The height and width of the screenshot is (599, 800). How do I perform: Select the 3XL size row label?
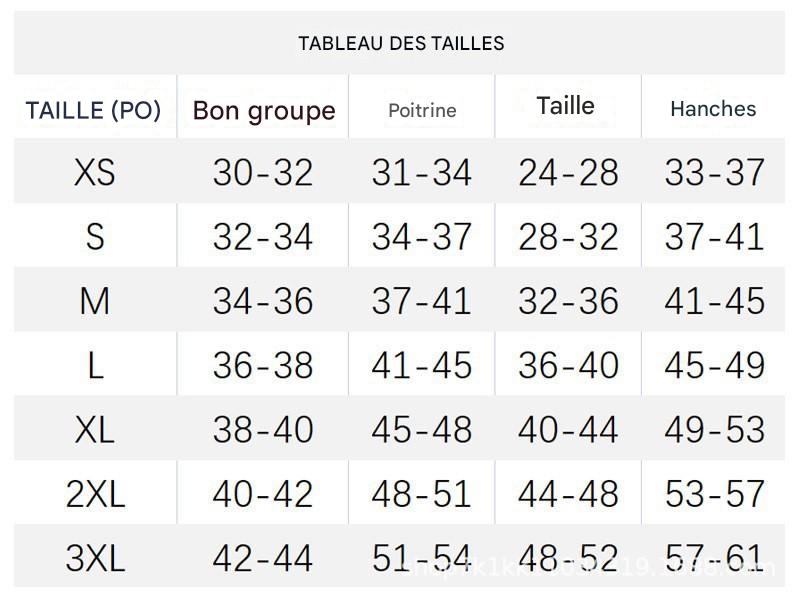[95, 557]
